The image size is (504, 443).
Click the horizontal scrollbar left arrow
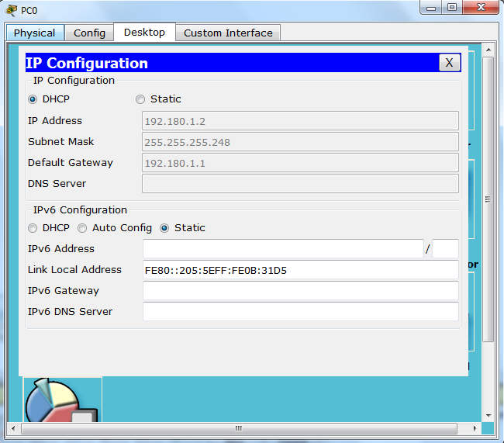pyautogui.click(x=13, y=428)
